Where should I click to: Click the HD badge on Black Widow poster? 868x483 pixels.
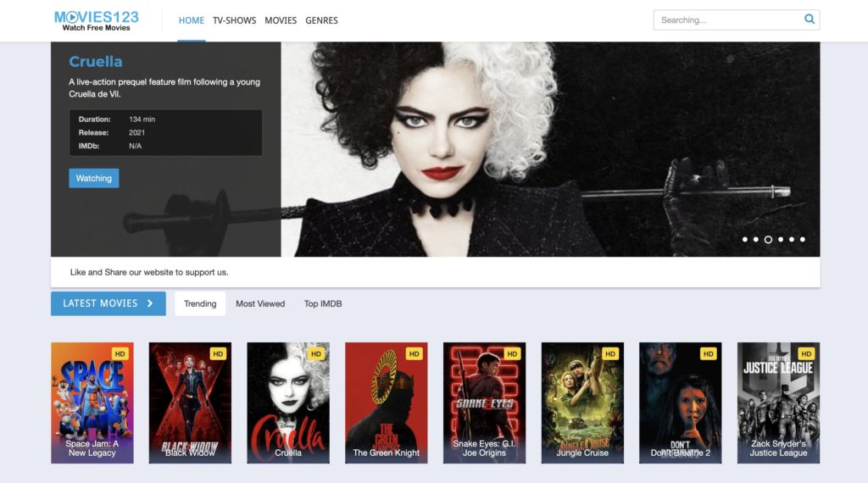click(218, 353)
